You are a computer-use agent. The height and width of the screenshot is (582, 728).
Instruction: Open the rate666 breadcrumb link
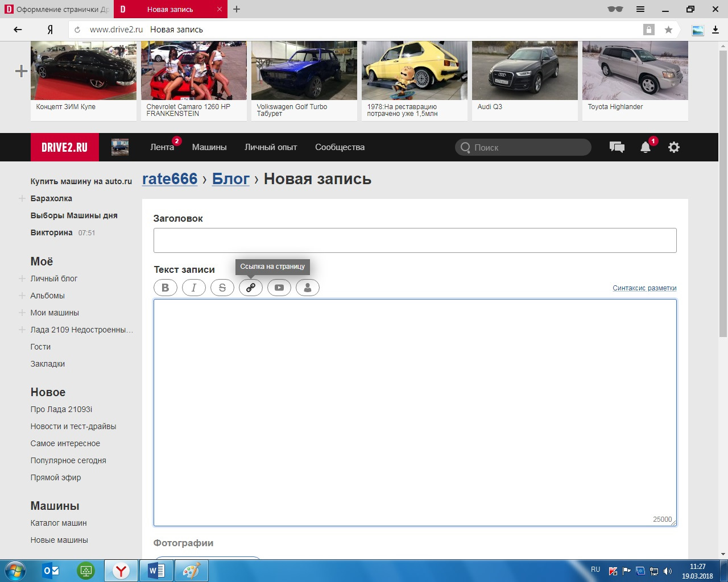pyautogui.click(x=170, y=179)
